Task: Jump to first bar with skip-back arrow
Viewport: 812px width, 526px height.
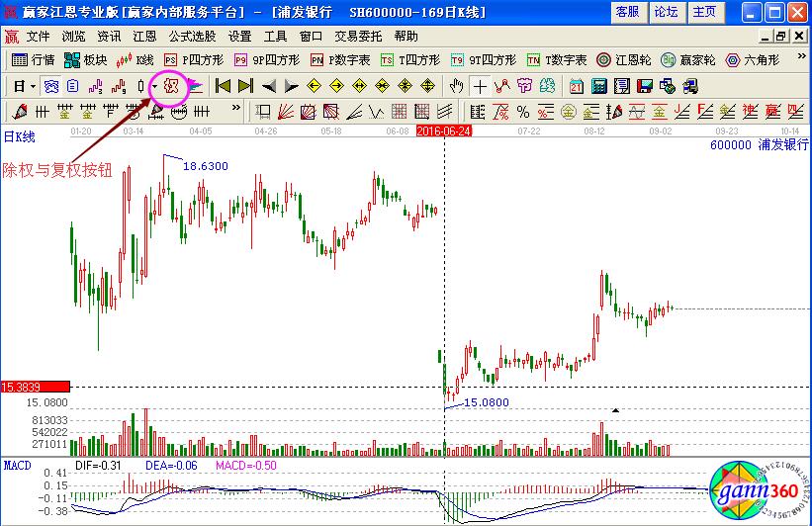Action: click(x=223, y=86)
